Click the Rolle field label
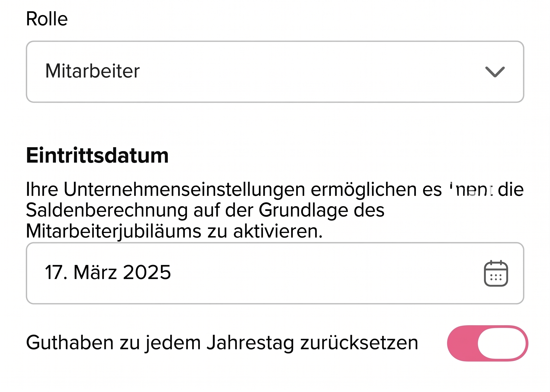 [x=47, y=19]
